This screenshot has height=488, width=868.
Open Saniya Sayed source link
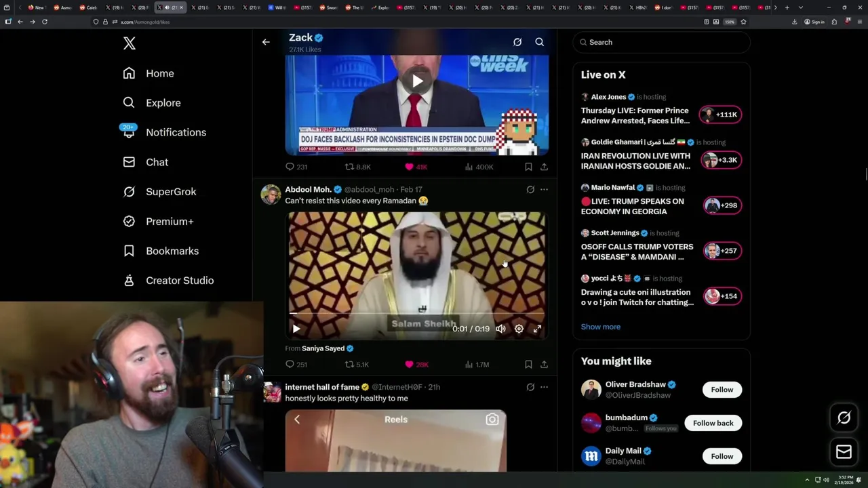(x=323, y=348)
